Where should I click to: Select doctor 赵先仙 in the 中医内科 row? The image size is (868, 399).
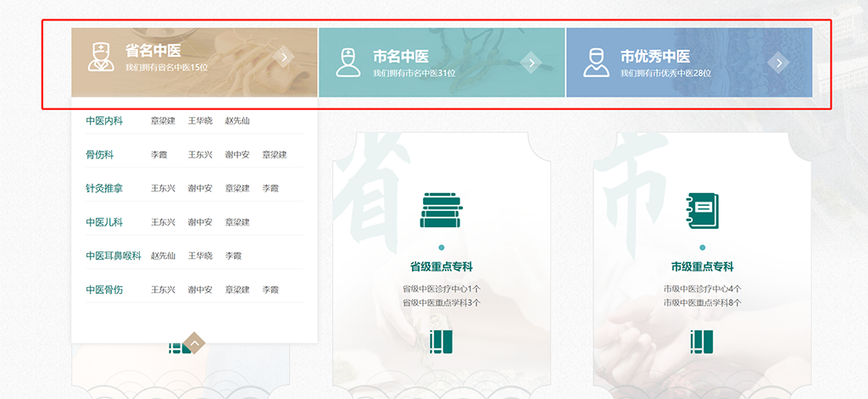[237, 120]
